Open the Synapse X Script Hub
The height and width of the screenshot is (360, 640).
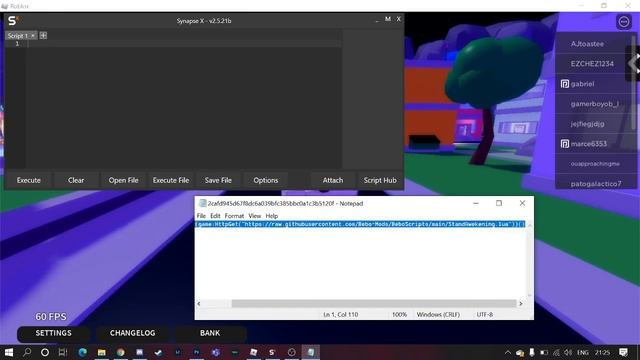(380, 180)
